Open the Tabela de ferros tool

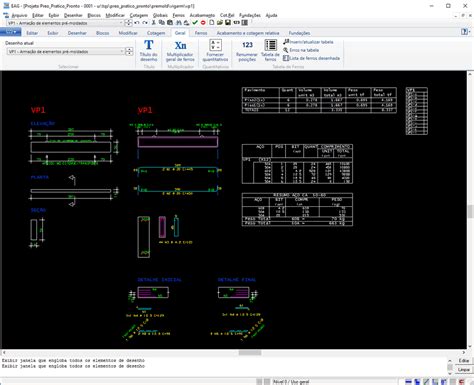click(270, 50)
